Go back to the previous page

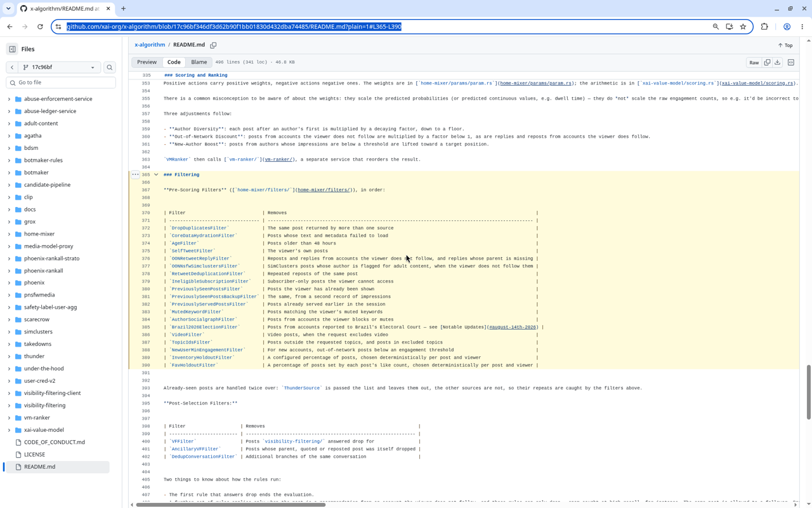pyautogui.click(x=10, y=27)
